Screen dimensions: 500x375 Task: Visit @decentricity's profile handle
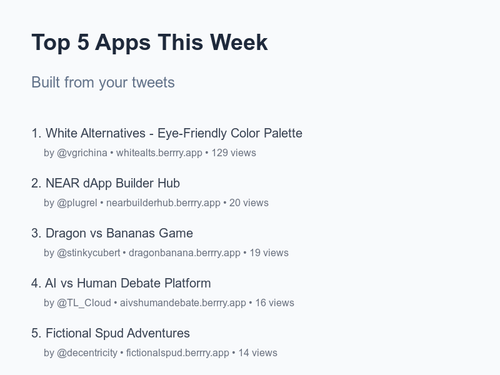[87, 353]
